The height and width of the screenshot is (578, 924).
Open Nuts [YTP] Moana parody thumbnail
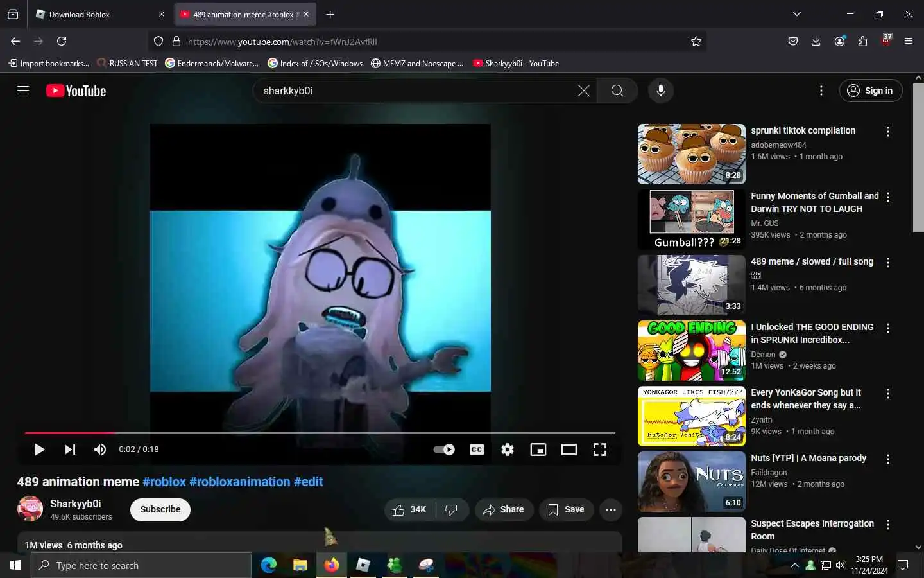[692, 482]
